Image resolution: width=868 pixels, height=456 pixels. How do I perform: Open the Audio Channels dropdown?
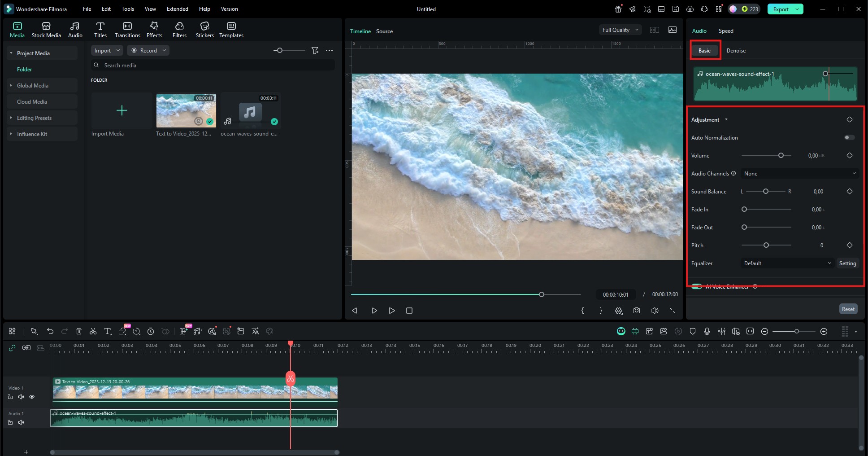coord(799,174)
